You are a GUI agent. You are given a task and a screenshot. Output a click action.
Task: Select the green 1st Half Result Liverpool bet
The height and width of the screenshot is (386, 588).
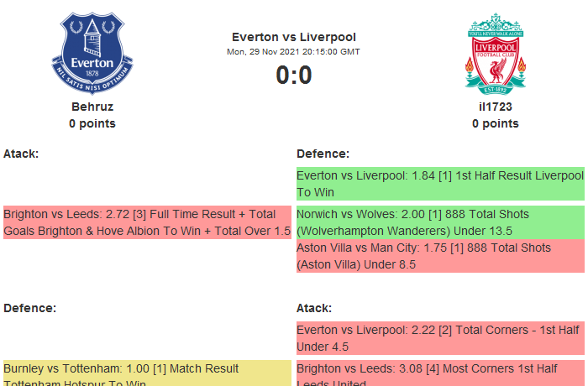[440, 184]
